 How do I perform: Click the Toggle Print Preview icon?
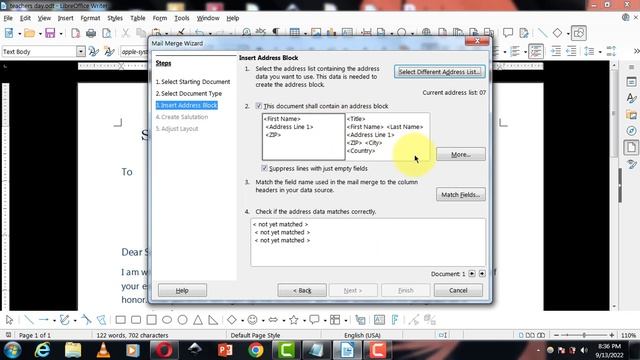click(107, 33)
